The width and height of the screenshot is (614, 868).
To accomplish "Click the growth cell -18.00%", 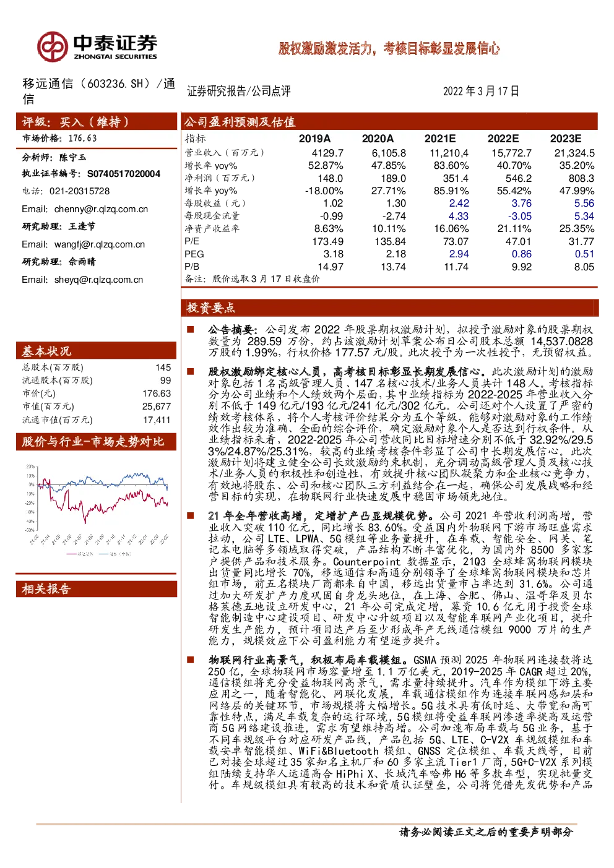I will [324, 191].
